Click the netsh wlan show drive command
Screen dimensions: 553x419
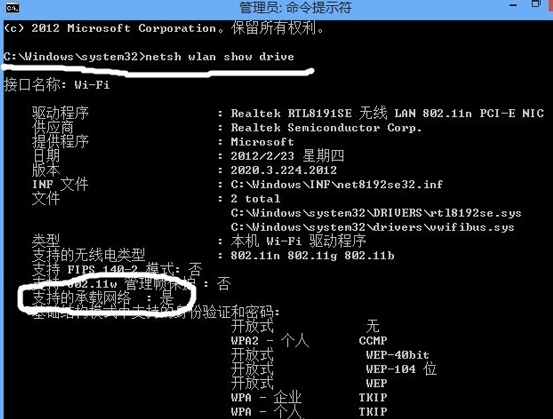click(x=219, y=57)
